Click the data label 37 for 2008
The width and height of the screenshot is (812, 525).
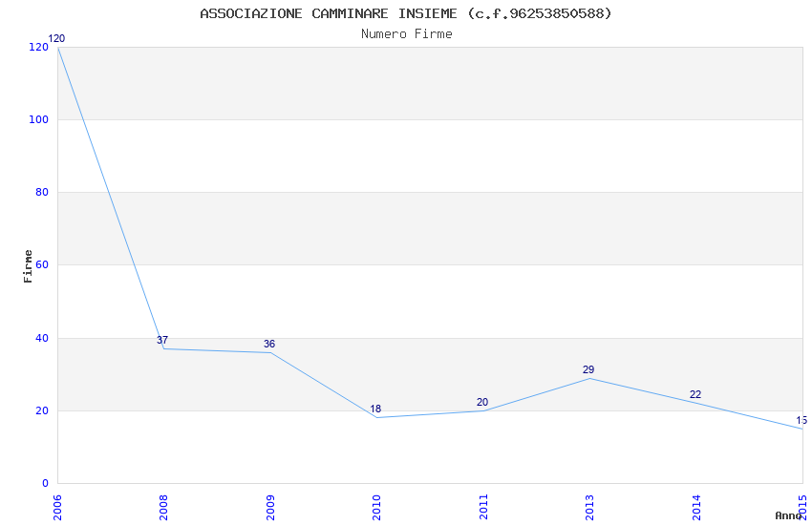tap(162, 340)
